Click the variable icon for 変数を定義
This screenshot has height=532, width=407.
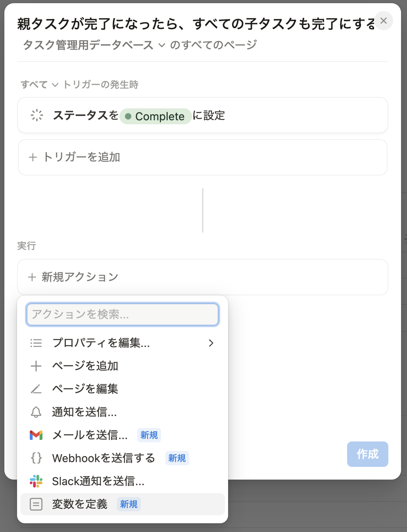[x=36, y=504]
